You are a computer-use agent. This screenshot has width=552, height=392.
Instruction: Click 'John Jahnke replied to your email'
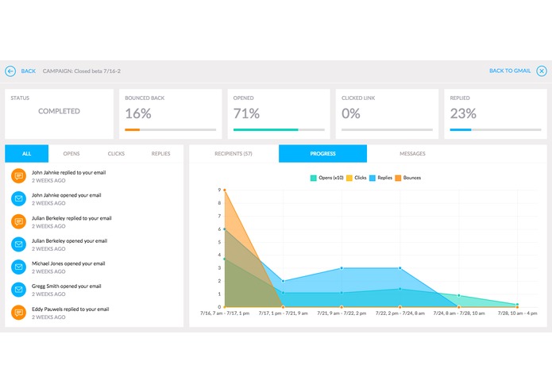pyautogui.click(x=68, y=173)
